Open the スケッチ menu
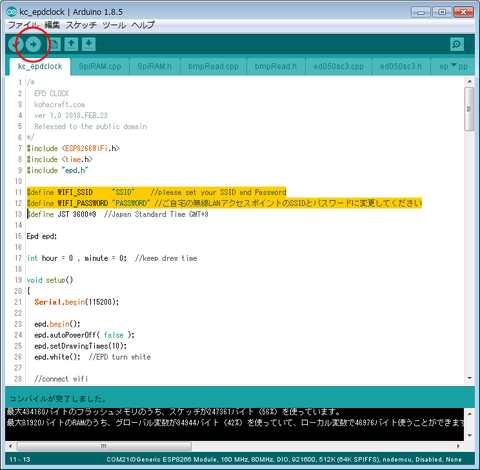 point(81,25)
